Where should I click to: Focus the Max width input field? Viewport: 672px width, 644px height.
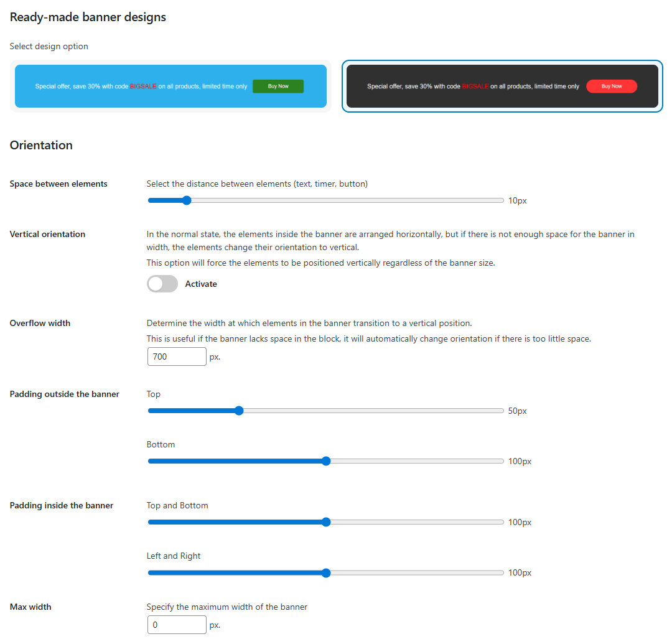177,625
